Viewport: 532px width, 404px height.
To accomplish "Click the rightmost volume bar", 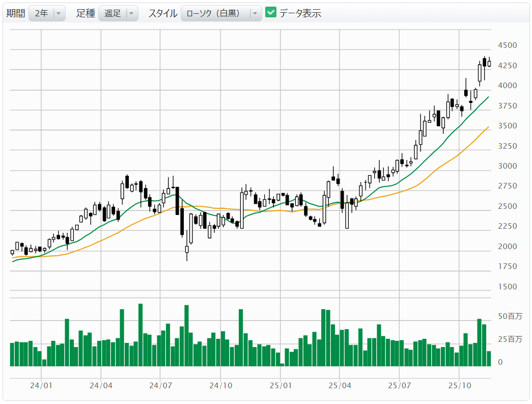I will 489,359.
